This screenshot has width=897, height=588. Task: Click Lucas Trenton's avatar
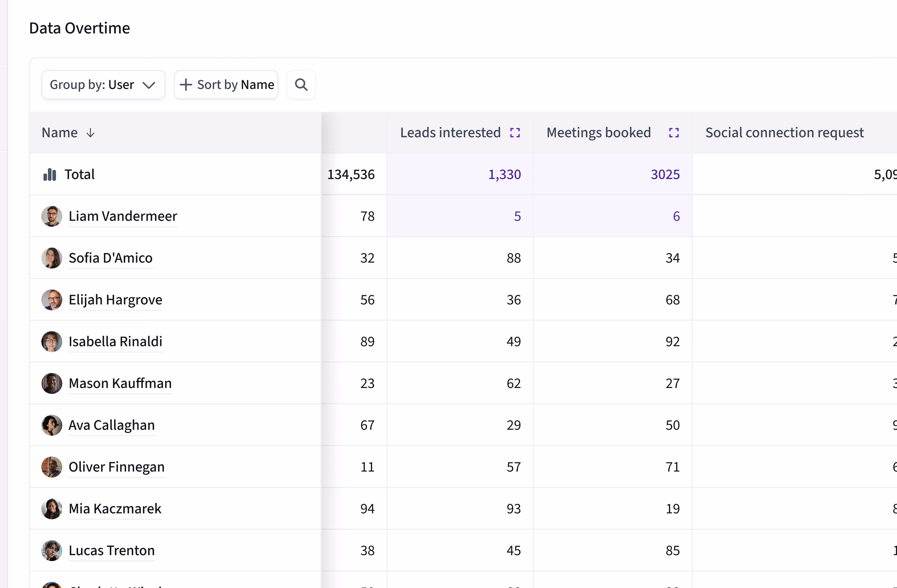pos(52,551)
